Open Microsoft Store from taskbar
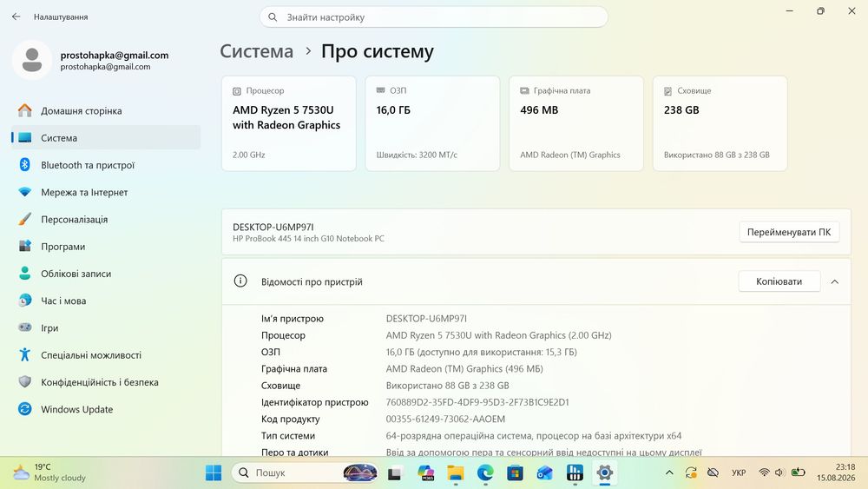Image resolution: width=868 pixels, height=489 pixels. click(x=515, y=473)
